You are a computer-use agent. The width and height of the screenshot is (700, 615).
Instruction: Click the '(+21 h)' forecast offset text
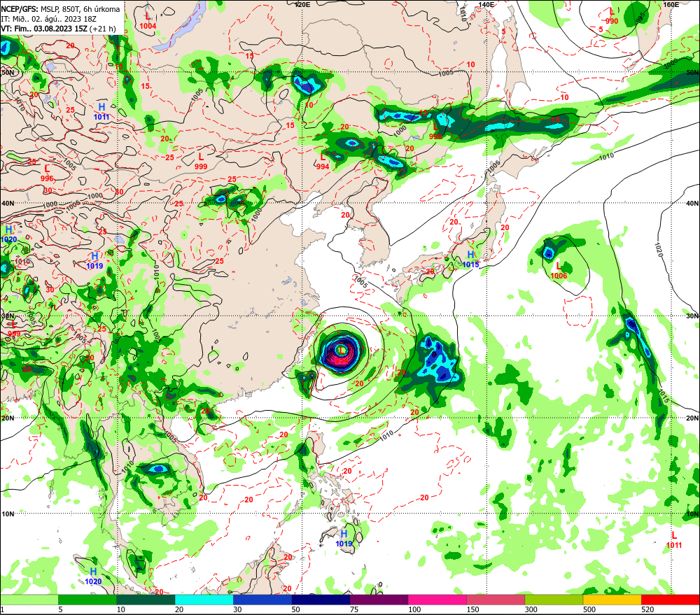[x=103, y=29]
